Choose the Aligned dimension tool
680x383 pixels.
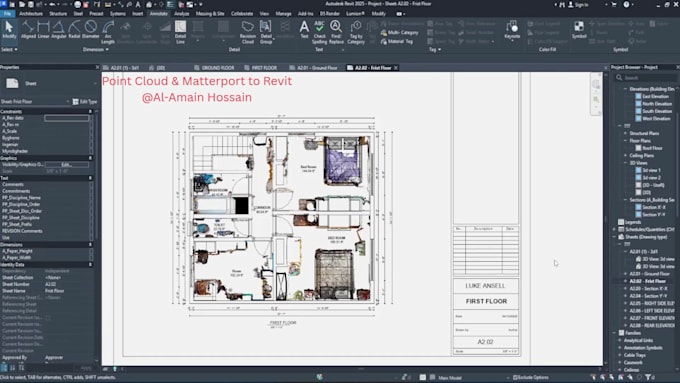coord(28,30)
